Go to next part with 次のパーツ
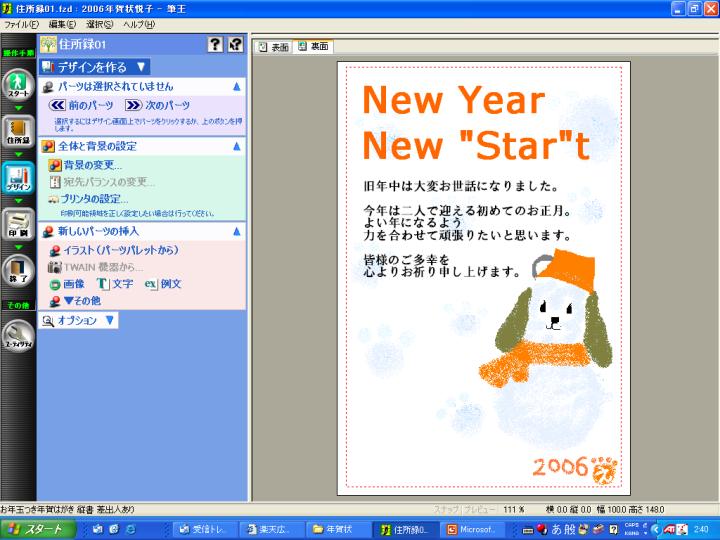720x540 pixels. coord(158,105)
